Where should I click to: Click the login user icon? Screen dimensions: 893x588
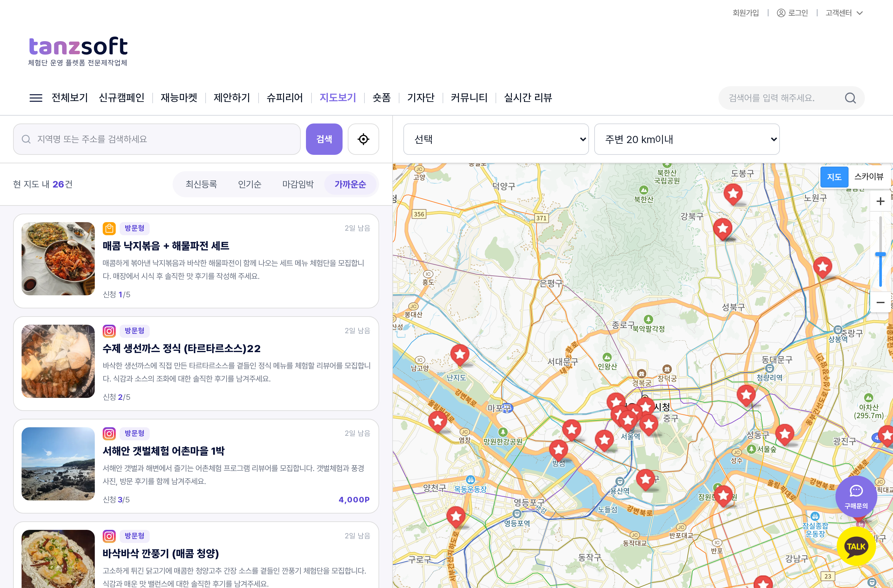point(781,13)
